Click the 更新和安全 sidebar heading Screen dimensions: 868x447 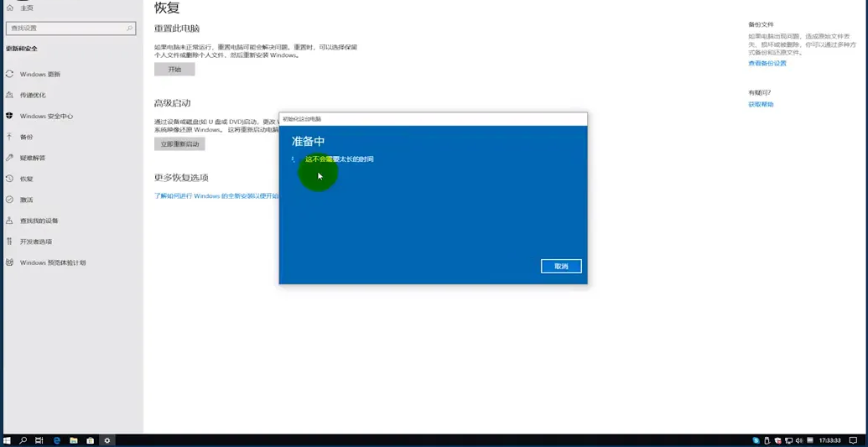(22, 49)
